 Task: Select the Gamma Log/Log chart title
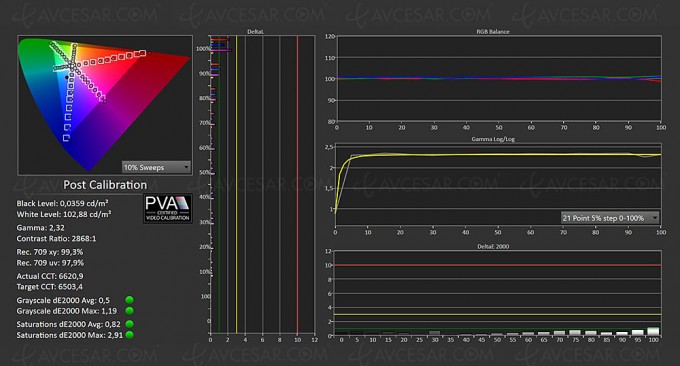coord(493,139)
